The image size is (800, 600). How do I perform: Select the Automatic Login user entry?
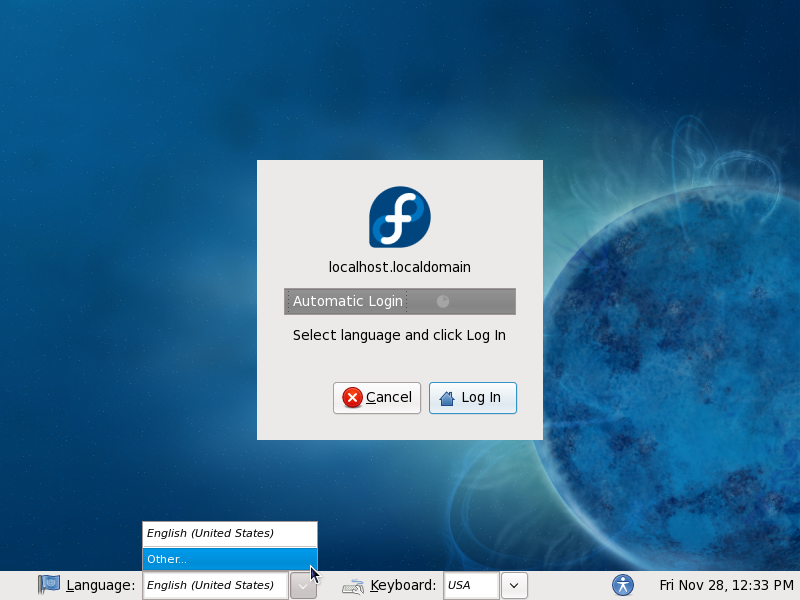[x=348, y=301]
